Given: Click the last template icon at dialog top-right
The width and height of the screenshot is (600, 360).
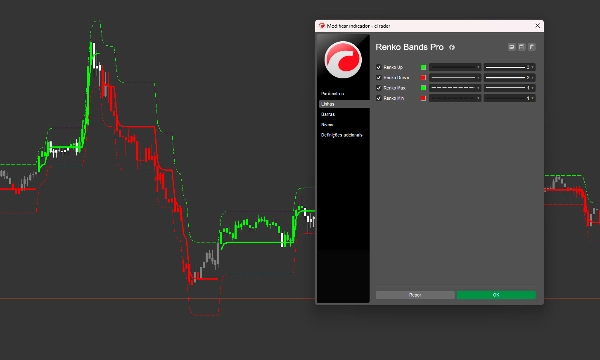Looking at the screenshot, I should (x=532, y=47).
